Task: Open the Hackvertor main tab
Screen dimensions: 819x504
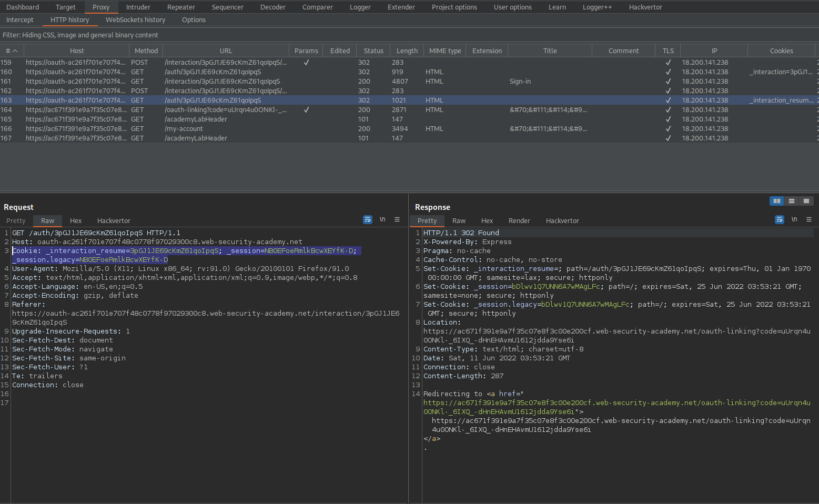Action: pos(645,7)
